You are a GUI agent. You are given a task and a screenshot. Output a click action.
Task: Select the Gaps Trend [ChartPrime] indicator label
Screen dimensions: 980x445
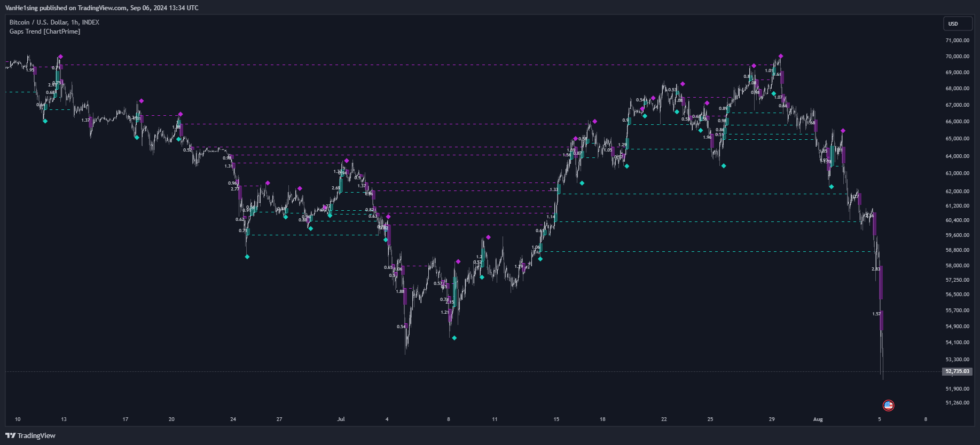coord(45,31)
